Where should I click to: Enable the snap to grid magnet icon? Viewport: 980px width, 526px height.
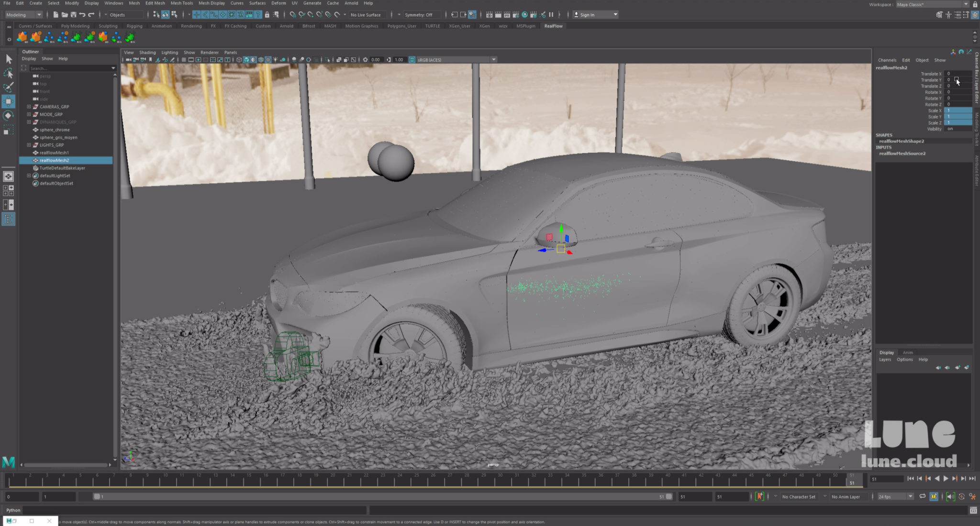coord(292,15)
